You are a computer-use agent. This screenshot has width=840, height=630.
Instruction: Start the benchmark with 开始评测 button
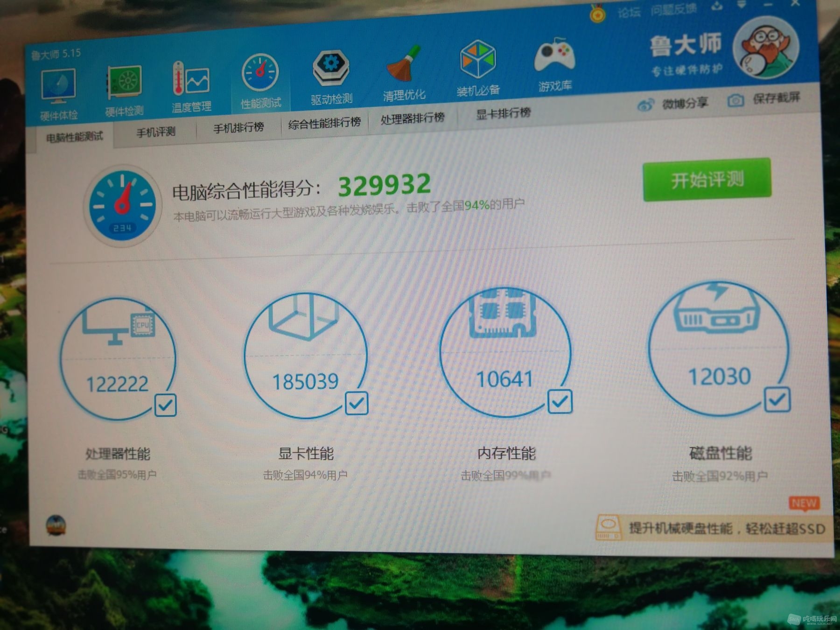pyautogui.click(x=707, y=180)
